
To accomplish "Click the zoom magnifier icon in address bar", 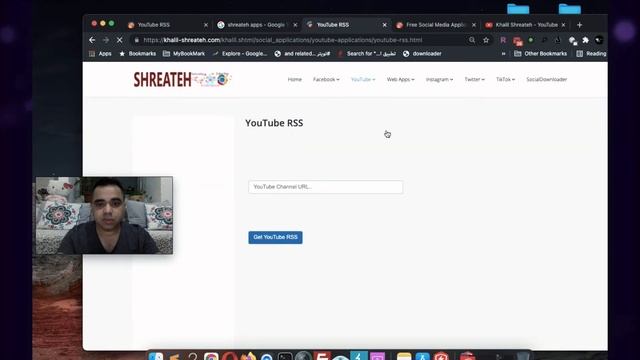I will pos(472,40).
